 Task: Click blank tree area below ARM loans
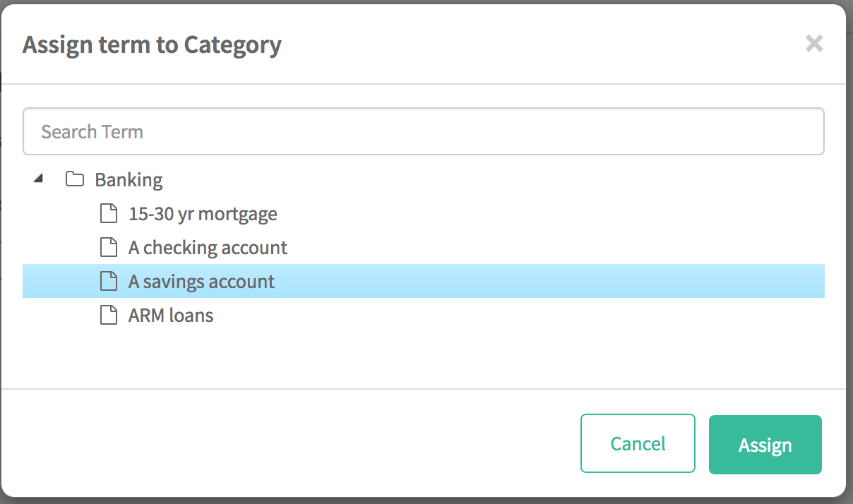tap(424, 356)
